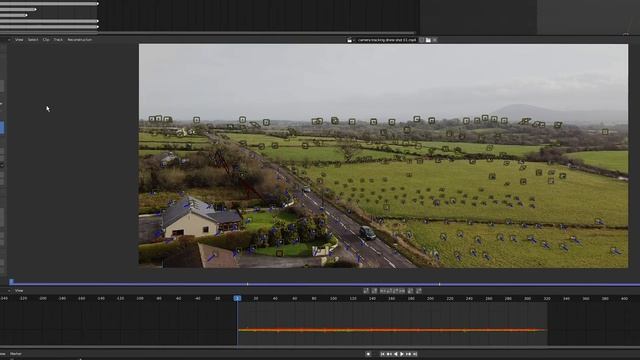Open the Reconstruction menu

coord(80,40)
